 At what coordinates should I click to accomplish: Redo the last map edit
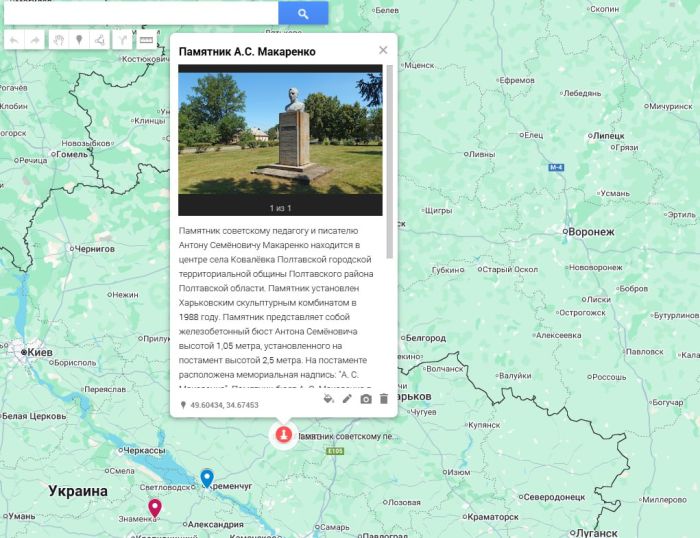pos(35,40)
